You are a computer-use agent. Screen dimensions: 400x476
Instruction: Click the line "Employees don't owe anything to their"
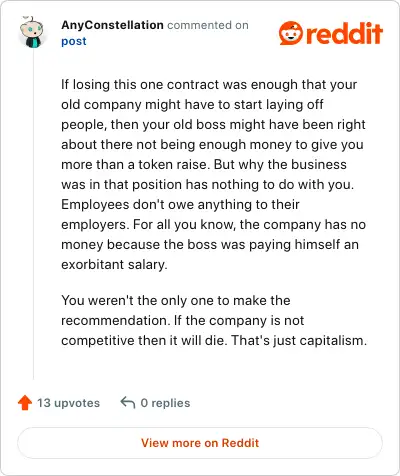[x=180, y=205]
